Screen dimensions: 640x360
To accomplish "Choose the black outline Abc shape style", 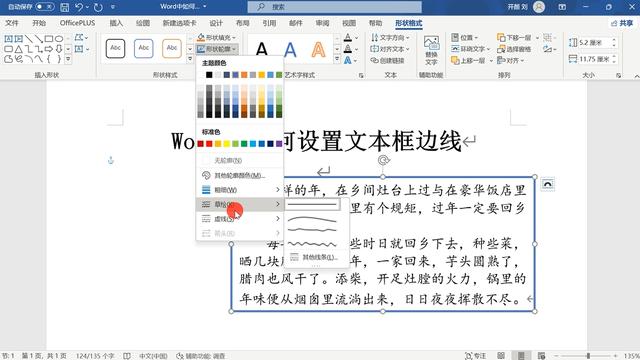I will point(116,48).
